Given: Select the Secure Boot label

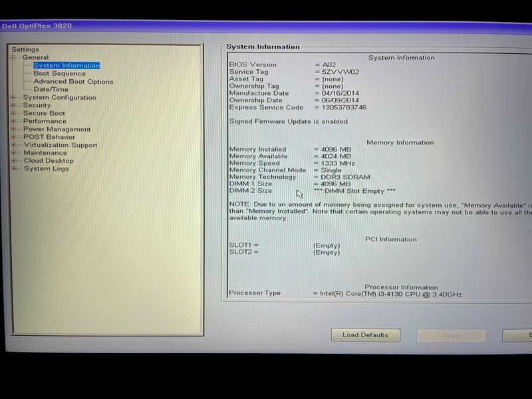Looking at the screenshot, I should 44,113.
